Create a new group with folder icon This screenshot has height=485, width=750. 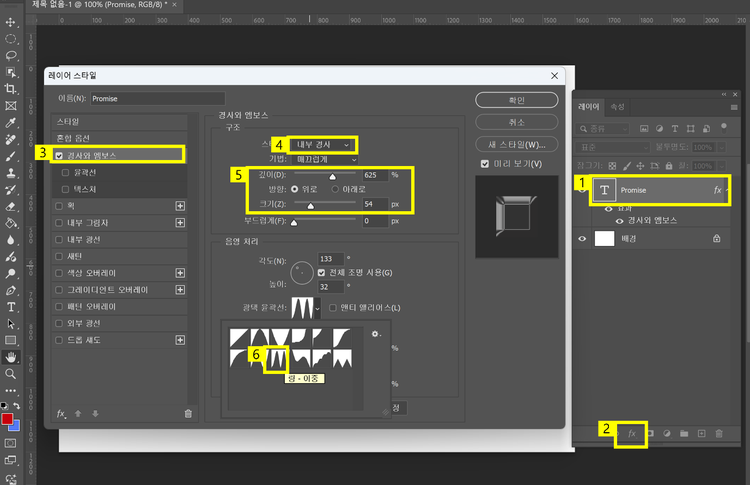pos(684,434)
